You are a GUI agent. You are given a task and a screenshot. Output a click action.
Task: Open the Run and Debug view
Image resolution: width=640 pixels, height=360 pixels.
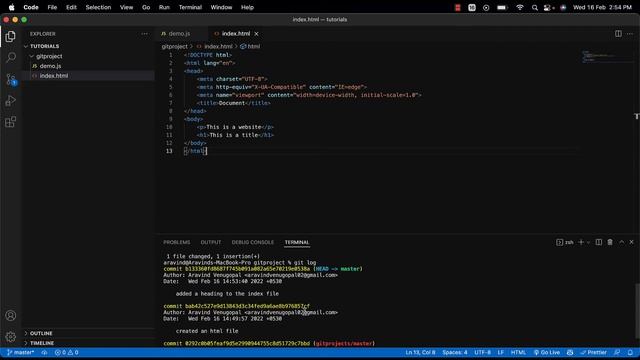11,100
